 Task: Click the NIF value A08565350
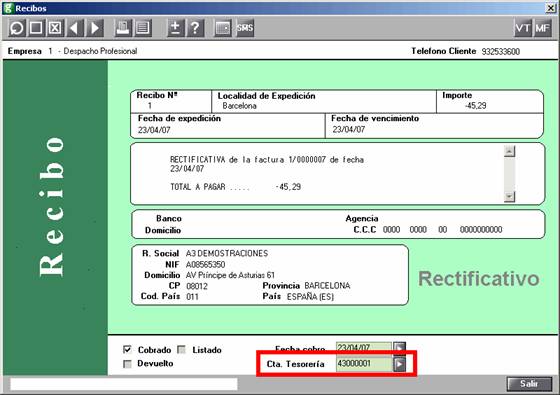(205, 265)
